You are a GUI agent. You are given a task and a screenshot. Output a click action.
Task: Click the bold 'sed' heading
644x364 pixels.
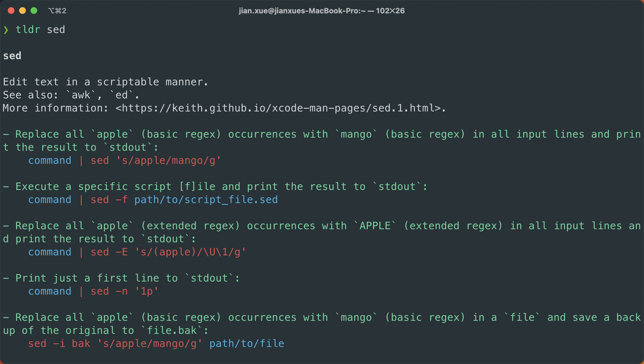(x=12, y=56)
